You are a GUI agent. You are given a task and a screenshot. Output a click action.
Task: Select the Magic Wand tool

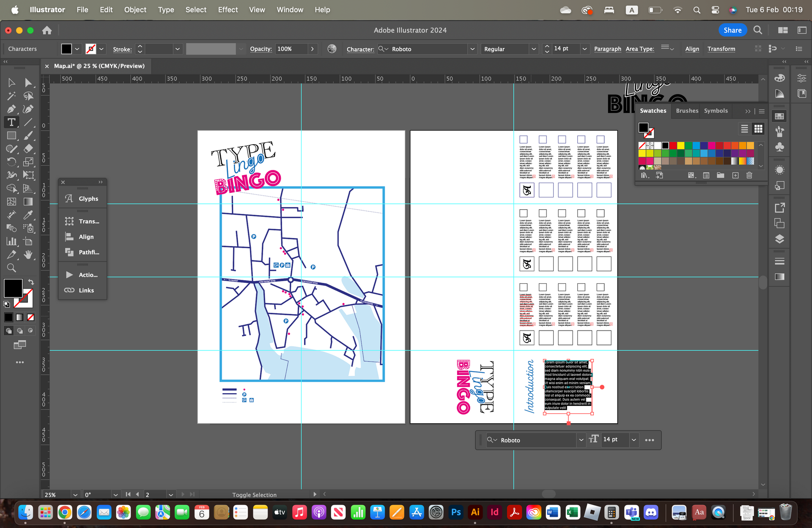pos(11,96)
